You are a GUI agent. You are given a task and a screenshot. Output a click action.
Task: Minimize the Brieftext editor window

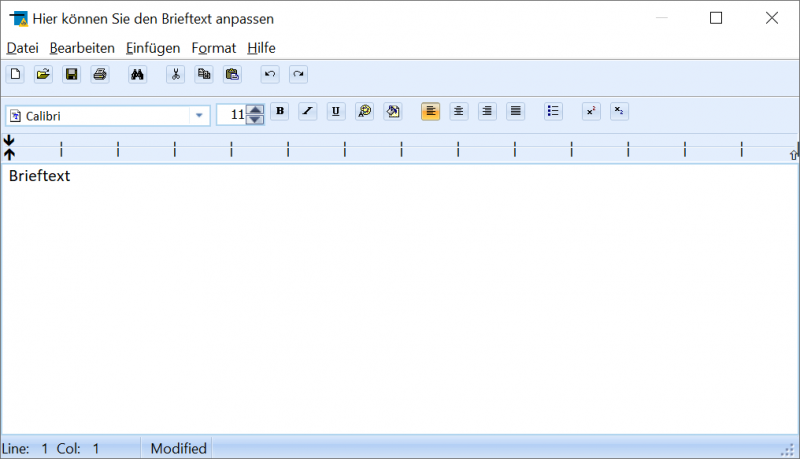pyautogui.click(x=662, y=18)
